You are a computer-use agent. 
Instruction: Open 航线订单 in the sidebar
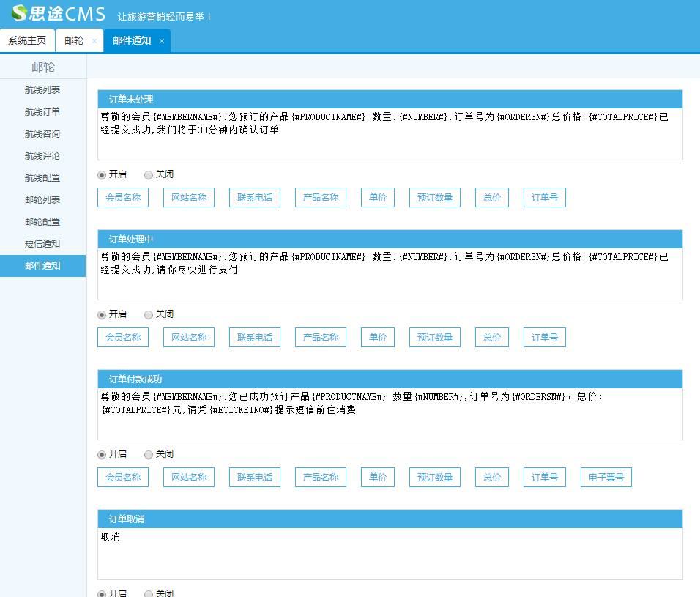click(x=42, y=112)
